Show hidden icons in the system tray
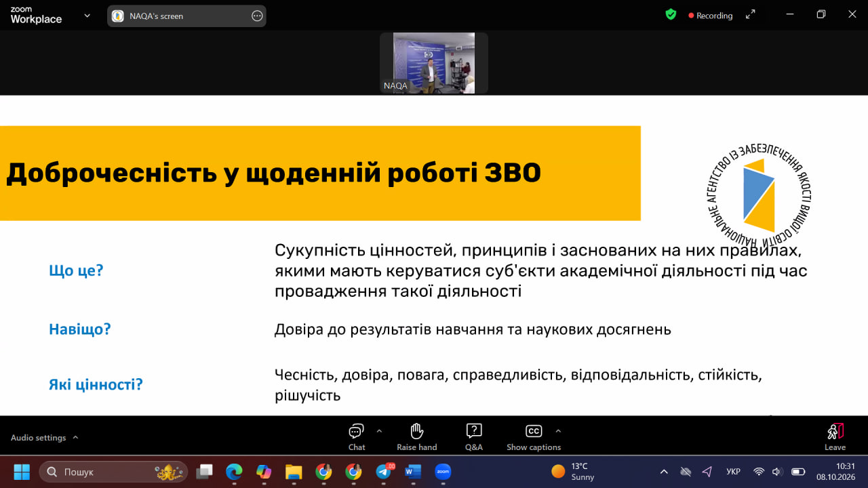 pyautogui.click(x=664, y=471)
